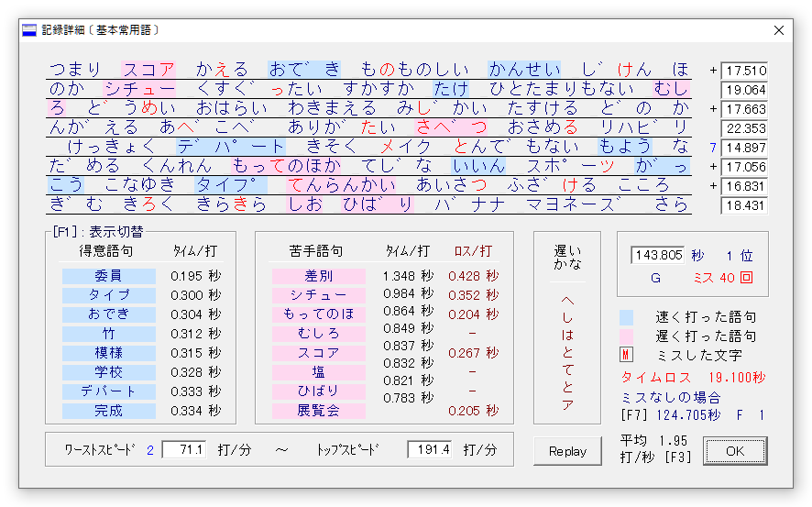Click the 0.195 秒 time value

[196, 276]
